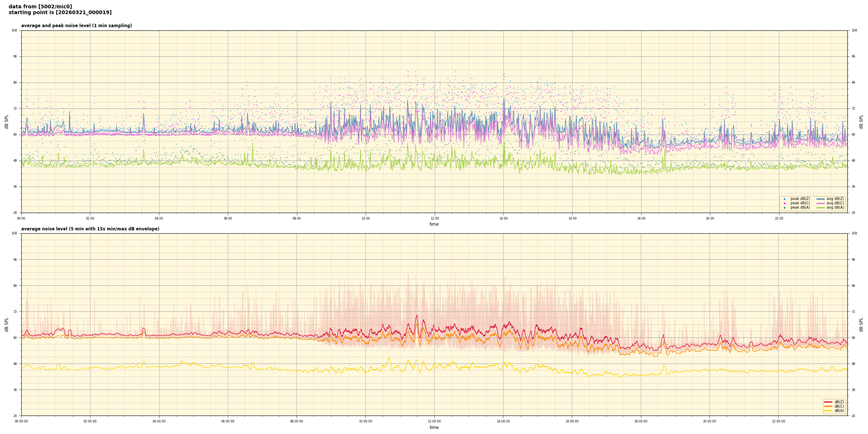Click the 'time' axis label under the bottom chart
868x434 pixels.
[434, 427]
